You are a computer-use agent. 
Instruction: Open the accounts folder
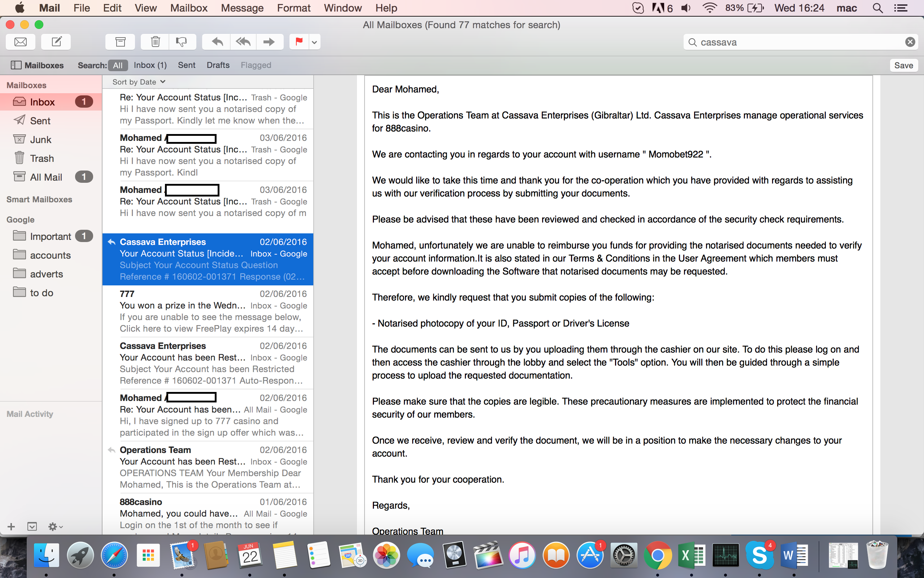click(51, 255)
